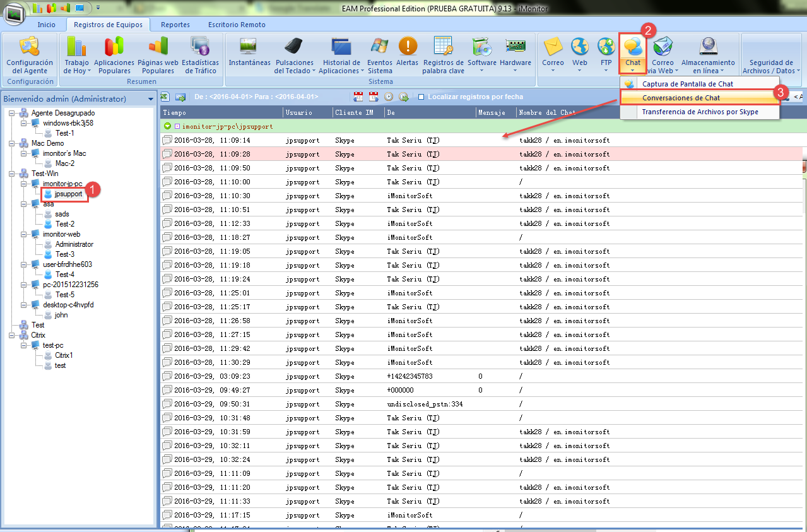The height and width of the screenshot is (532, 807).
Task: Select the pc-201512231256 computer node
Action: pyautogui.click(x=70, y=285)
